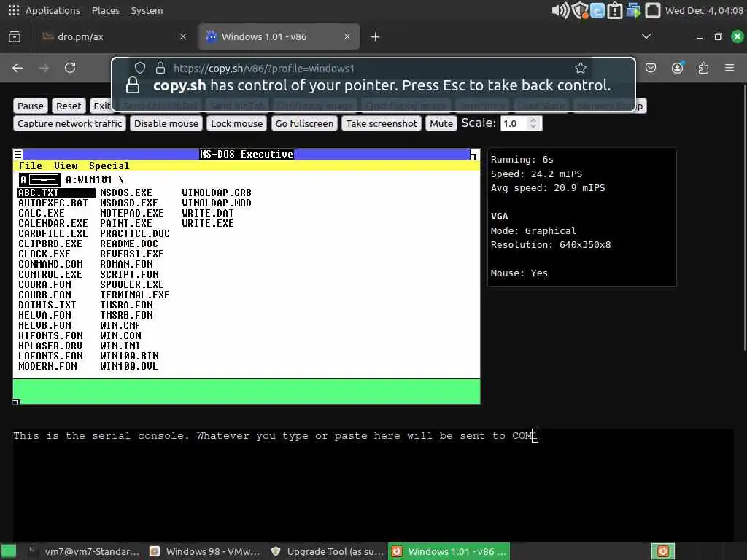Open the extensions puzzle icon
747x560 pixels.
click(x=703, y=68)
